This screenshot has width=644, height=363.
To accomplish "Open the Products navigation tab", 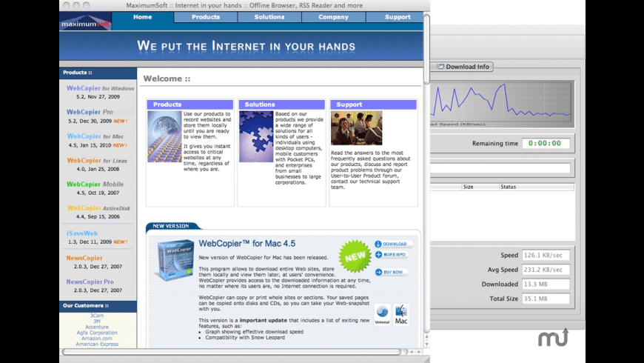I will coord(206,17).
